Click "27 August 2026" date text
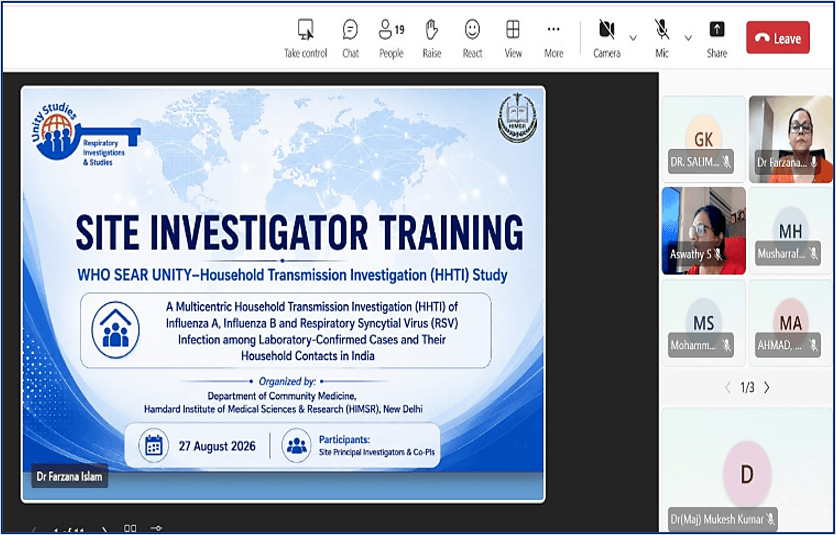 point(217,446)
